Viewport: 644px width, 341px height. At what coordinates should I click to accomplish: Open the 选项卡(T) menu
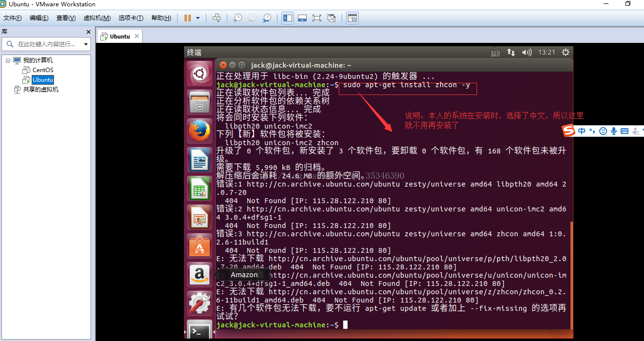tap(131, 18)
